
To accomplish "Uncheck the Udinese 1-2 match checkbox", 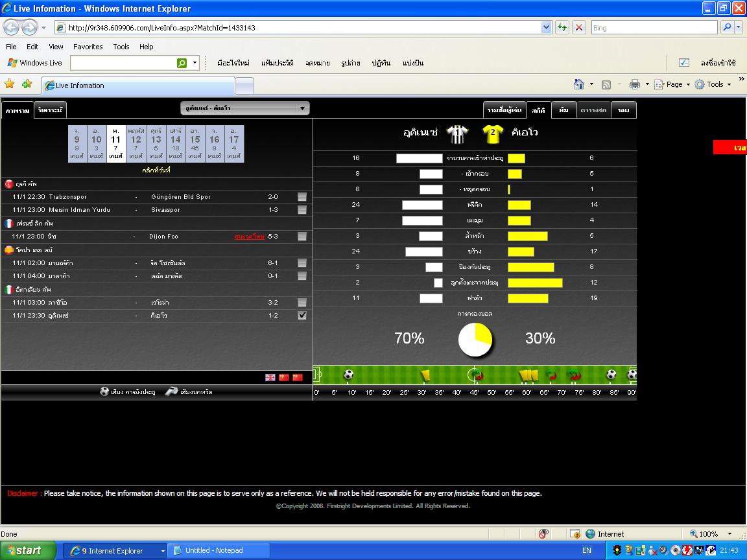I will [302, 316].
